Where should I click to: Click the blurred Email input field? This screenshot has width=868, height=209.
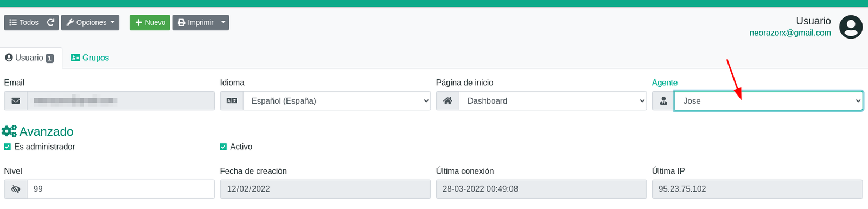[x=121, y=100]
